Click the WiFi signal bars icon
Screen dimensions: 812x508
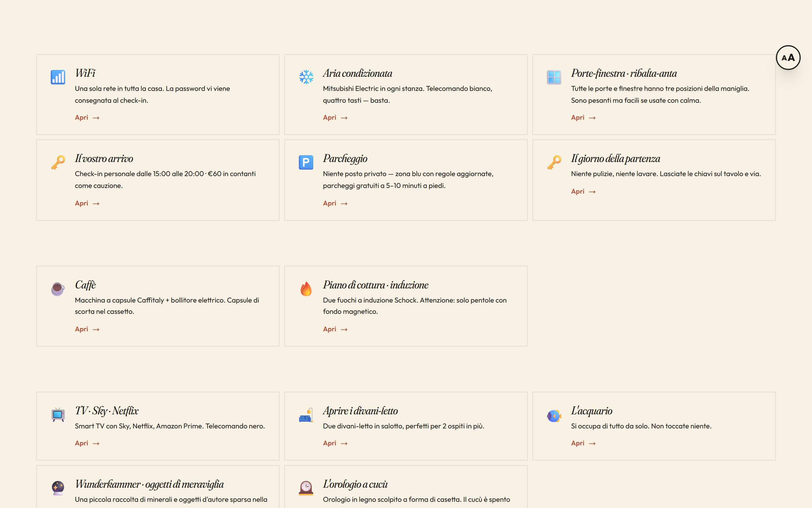pyautogui.click(x=58, y=77)
